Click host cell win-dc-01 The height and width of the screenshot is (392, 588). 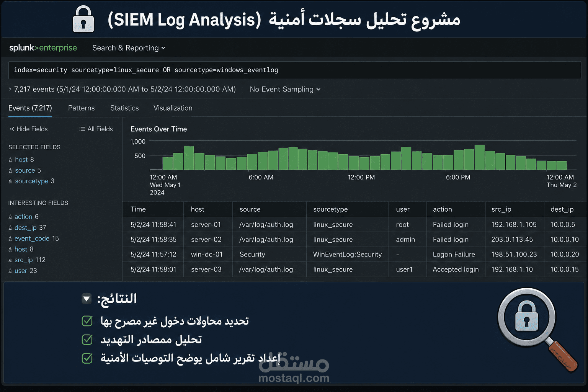coord(207,255)
